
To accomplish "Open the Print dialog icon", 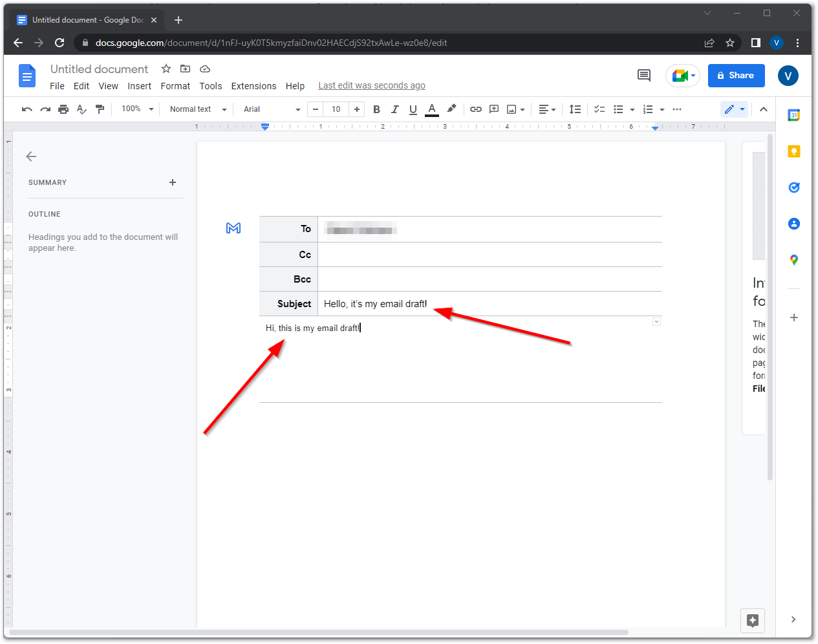I will [x=63, y=109].
